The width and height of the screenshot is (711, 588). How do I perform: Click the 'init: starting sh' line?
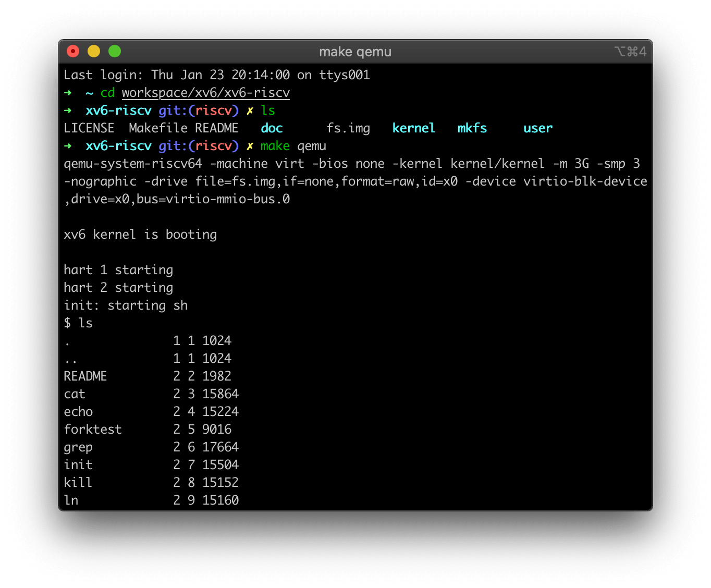[126, 305]
